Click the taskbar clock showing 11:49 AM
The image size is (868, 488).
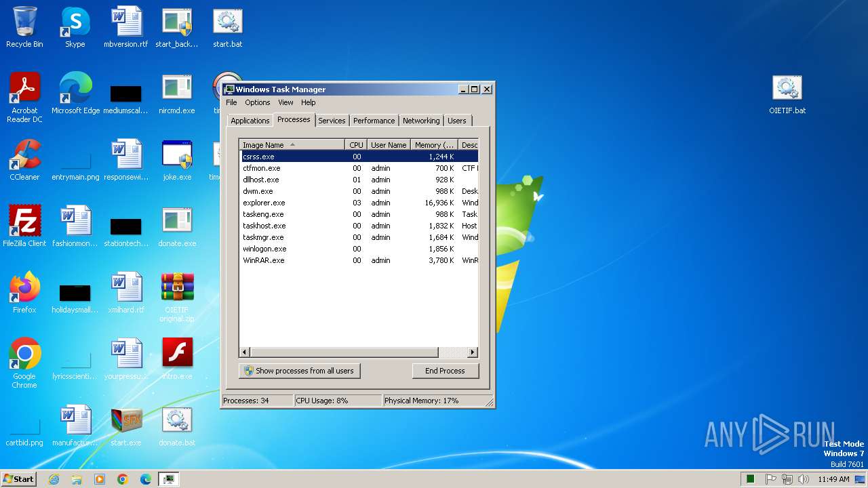coord(833,479)
